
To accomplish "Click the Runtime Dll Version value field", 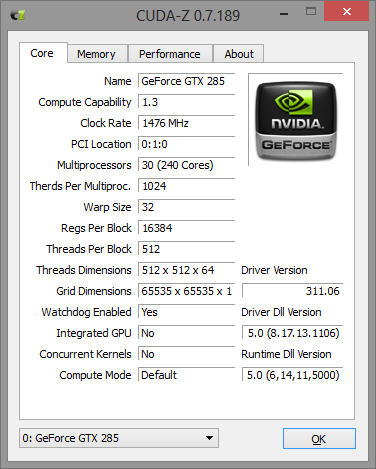I will click(292, 375).
